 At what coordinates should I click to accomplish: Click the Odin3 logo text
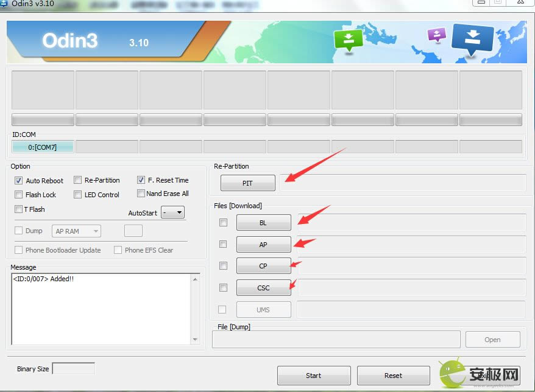[x=70, y=41]
